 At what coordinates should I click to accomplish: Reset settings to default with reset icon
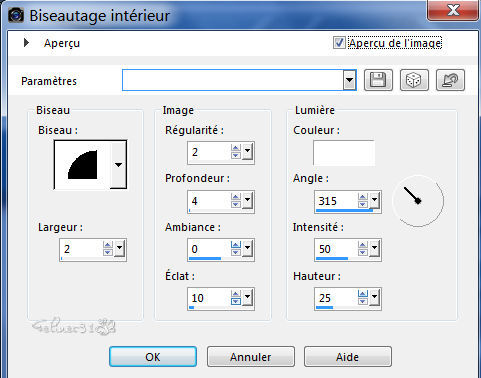point(450,80)
